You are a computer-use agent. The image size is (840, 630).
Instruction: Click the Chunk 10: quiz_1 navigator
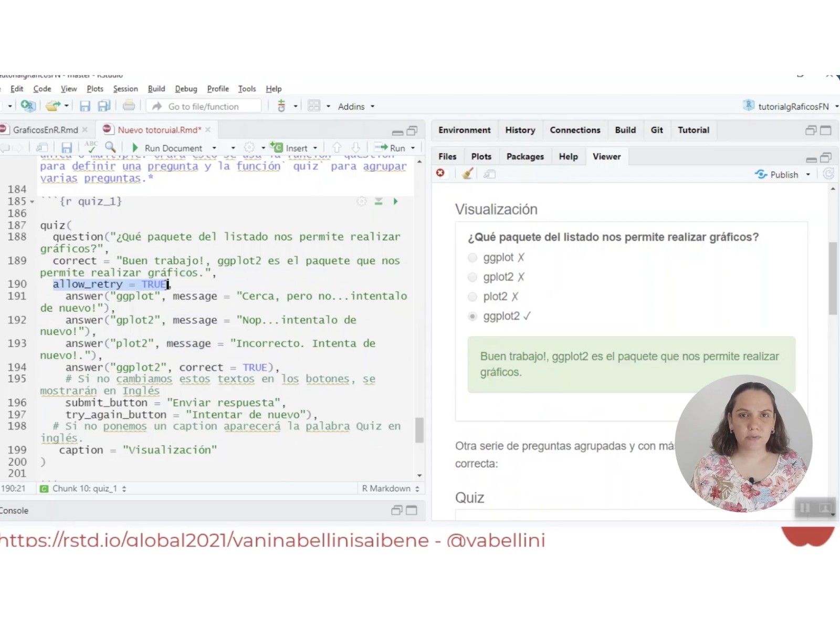point(84,489)
